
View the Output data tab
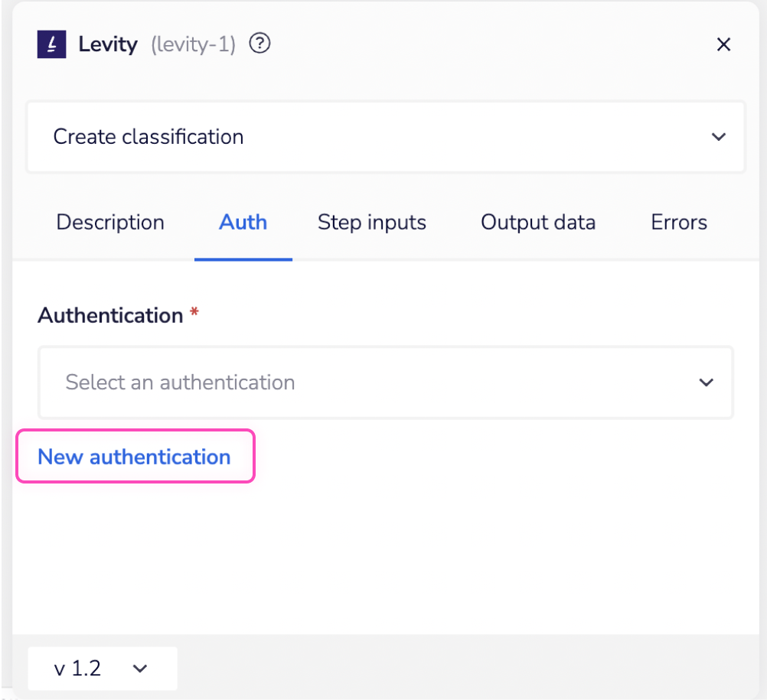point(537,223)
